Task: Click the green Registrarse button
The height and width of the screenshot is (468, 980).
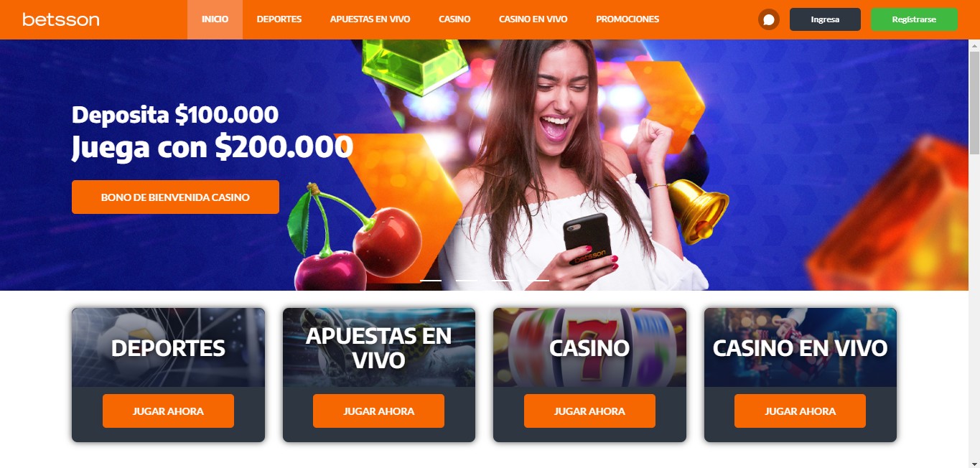Action: tap(914, 19)
